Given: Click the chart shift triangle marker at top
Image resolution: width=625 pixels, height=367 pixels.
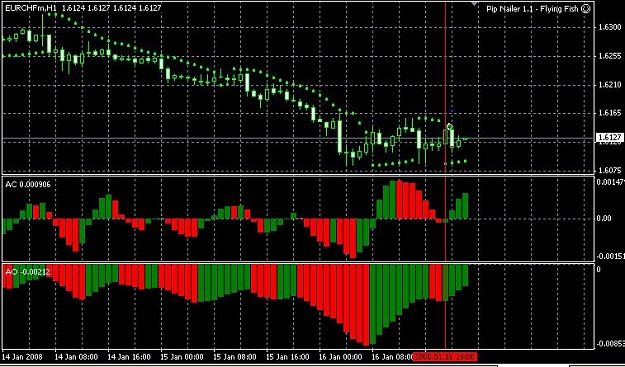Looking at the screenshot, I should pyautogui.click(x=474, y=3).
